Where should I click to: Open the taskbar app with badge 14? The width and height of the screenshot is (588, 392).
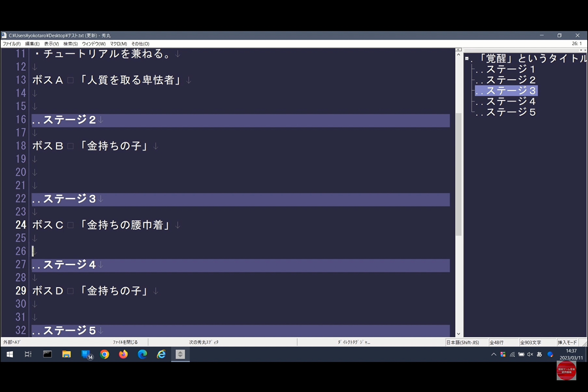pyautogui.click(x=87, y=355)
